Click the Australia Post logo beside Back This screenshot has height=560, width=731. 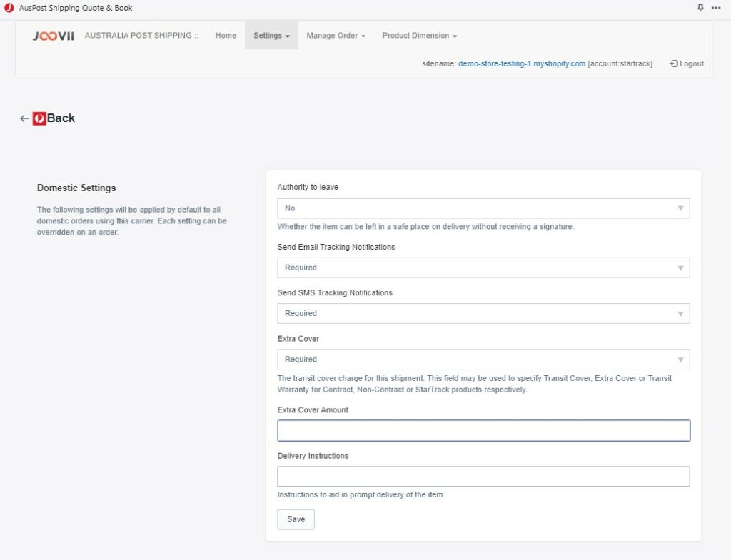coord(39,118)
